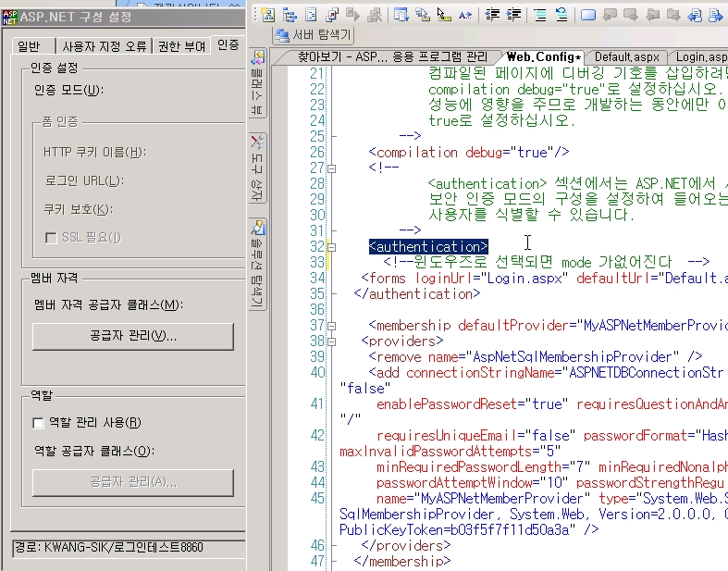Switch to the 사용자 지정 오류 tab
The height and width of the screenshot is (571, 728).
pos(104,46)
